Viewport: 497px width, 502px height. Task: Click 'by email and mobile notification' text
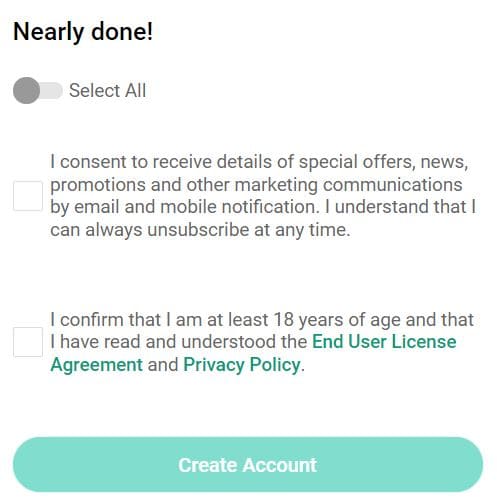[x=183, y=208]
